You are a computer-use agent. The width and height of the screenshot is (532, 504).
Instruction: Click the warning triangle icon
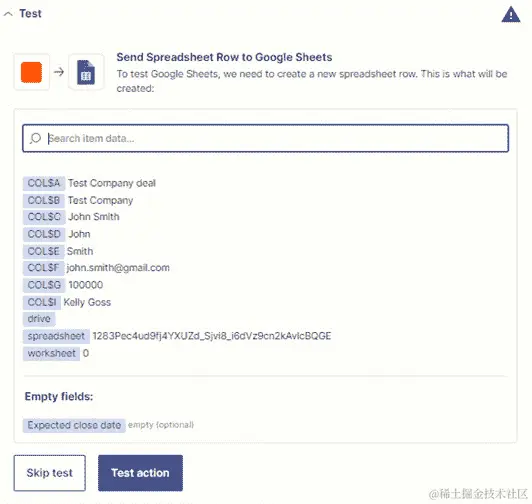[511, 15]
